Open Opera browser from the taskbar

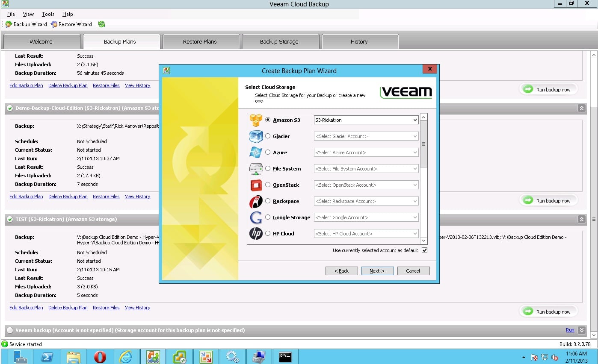point(100,357)
